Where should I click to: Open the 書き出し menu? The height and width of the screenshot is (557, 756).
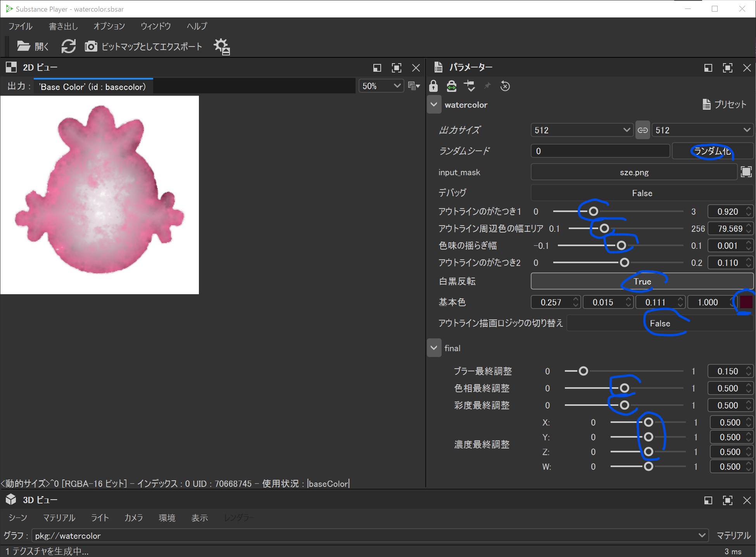click(x=63, y=26)
